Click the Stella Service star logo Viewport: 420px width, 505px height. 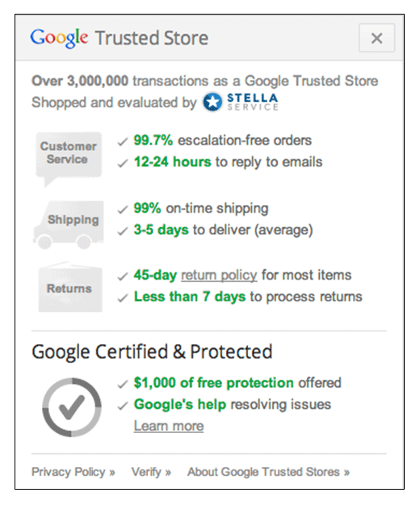212,102
